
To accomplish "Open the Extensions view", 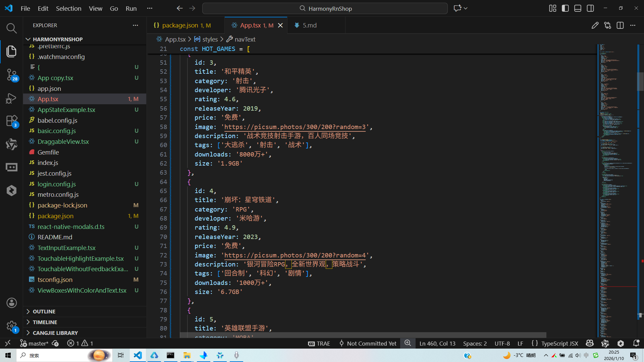I will coord(11,121).
